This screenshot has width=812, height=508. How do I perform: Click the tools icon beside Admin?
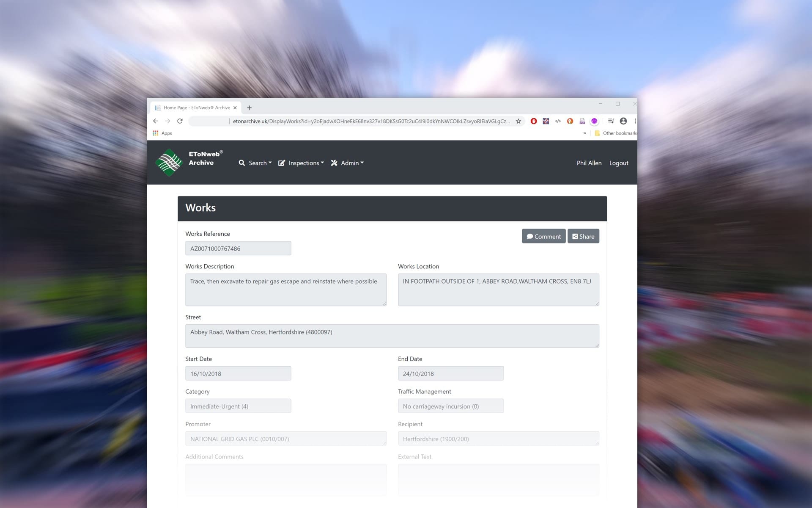click(334, 163)
